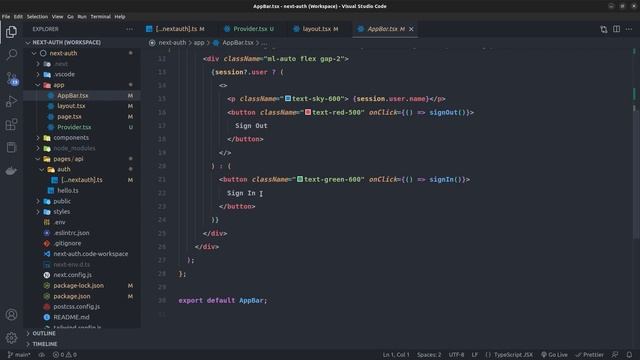Image resolution: width=640 pixels, height=360 pixels.
Task: Click Spaces: 2 indentation setting
Action: [x=429, y=355]
